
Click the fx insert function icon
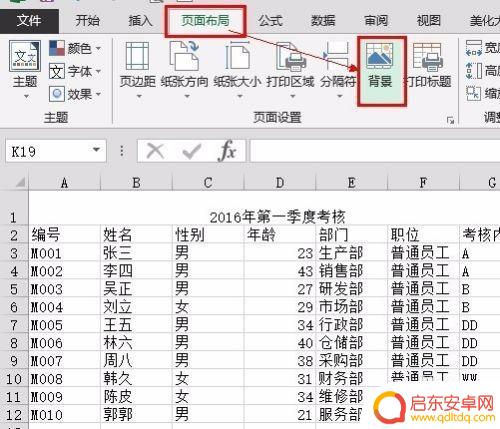click(227, 151)
